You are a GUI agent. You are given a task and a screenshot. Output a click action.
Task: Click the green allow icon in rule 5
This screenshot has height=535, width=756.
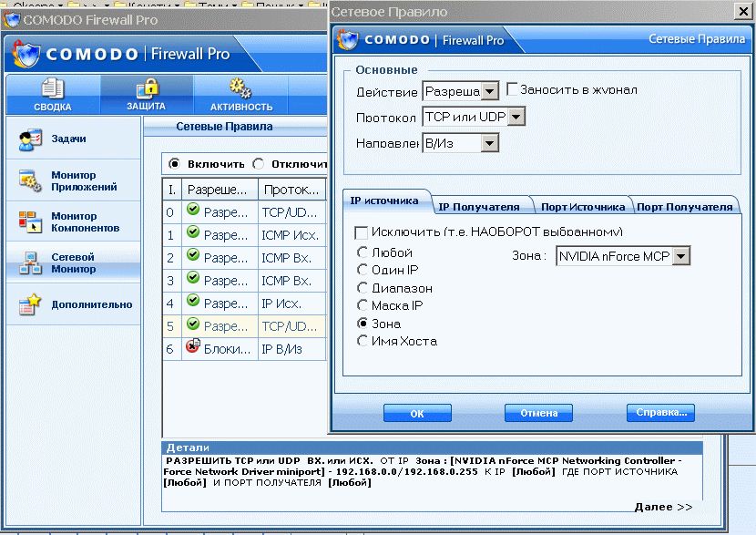(x=193, y=324)
